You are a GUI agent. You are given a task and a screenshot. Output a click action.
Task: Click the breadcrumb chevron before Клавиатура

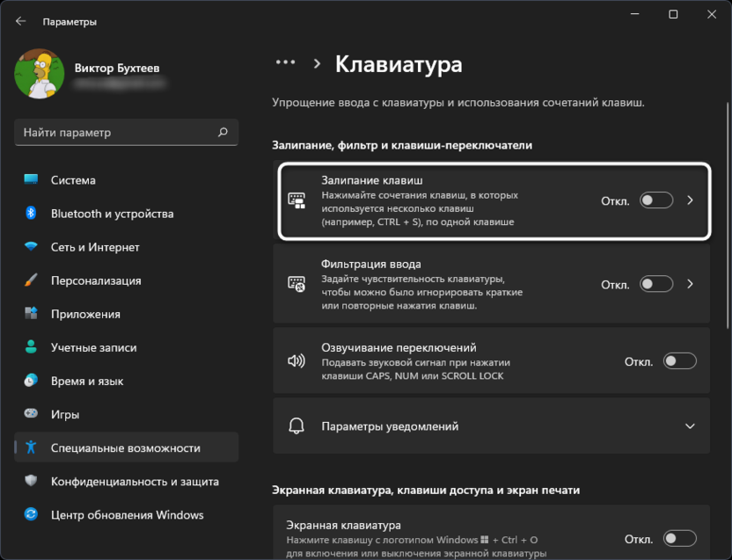coord(317,63)
